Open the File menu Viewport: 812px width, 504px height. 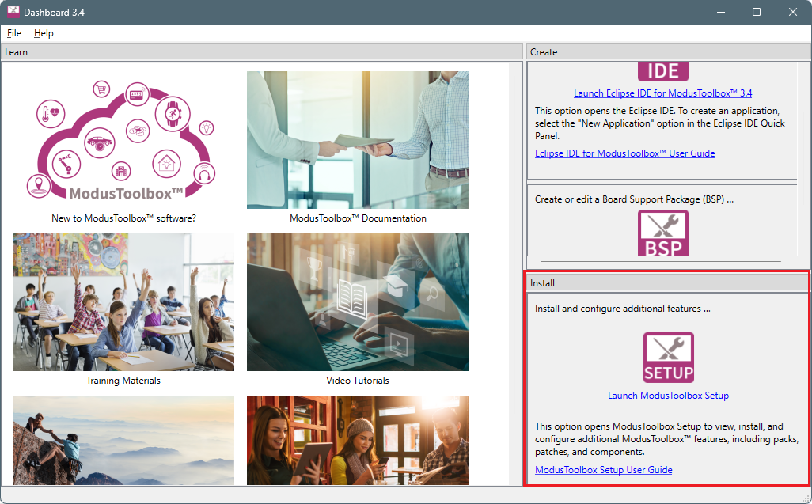14,33
